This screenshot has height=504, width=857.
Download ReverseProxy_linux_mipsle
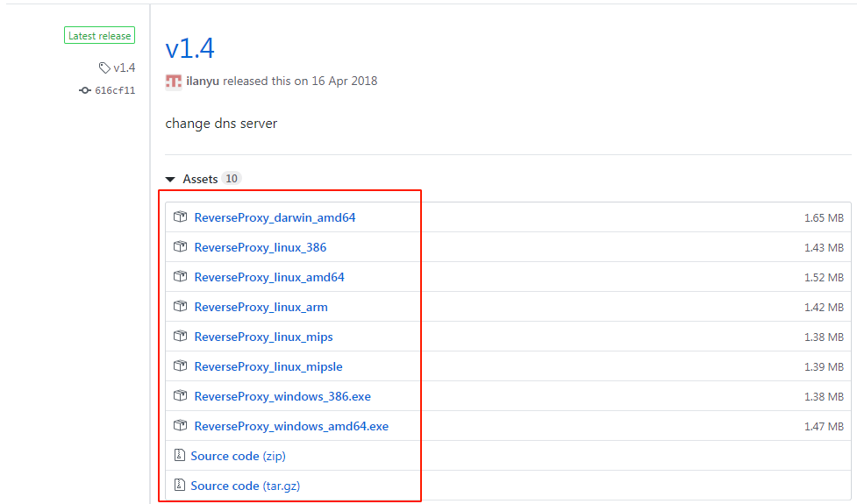[x=268, y=366]
